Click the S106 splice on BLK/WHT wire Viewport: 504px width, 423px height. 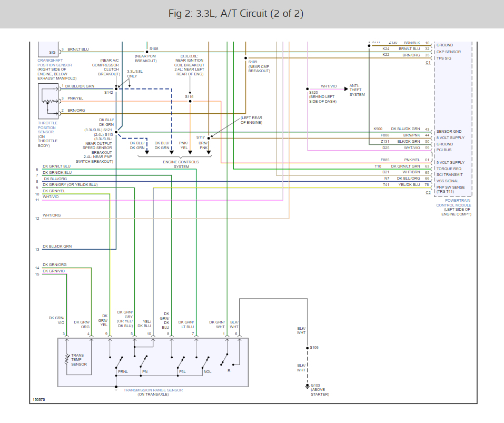point(308,348)
